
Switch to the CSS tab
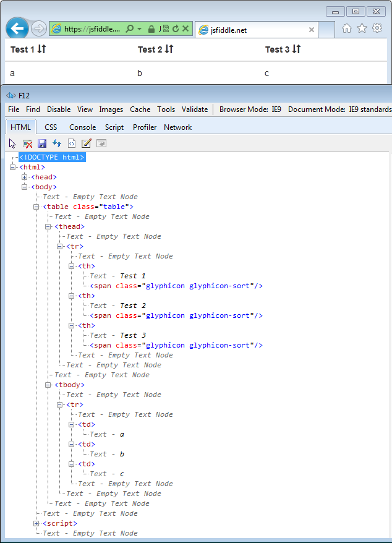51,127
